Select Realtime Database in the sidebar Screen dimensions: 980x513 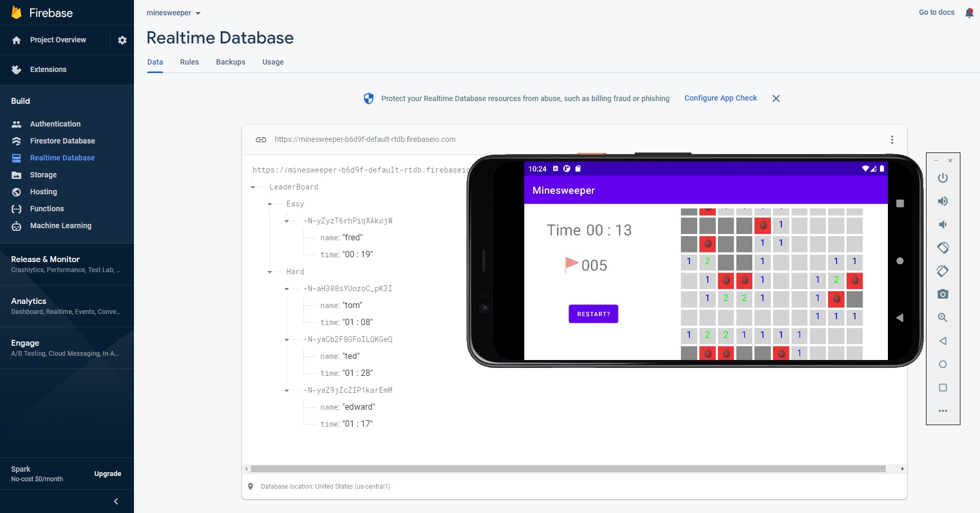coord(62,158)
